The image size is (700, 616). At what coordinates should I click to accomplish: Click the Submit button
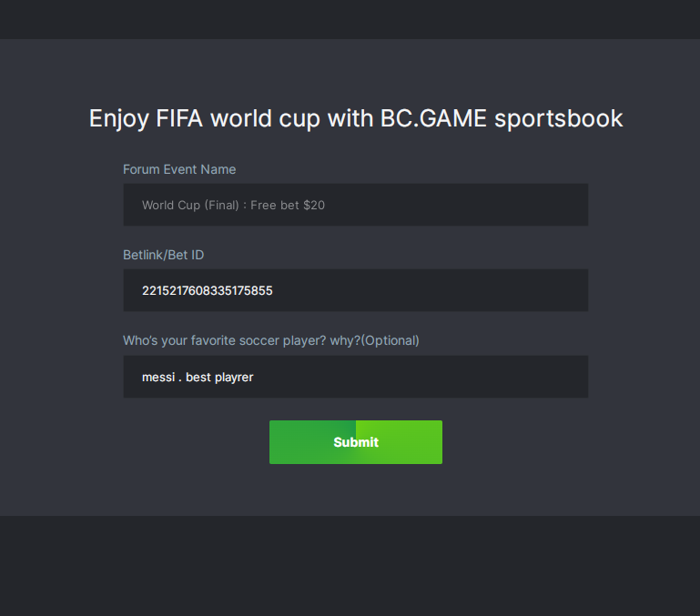click(355, 442)
